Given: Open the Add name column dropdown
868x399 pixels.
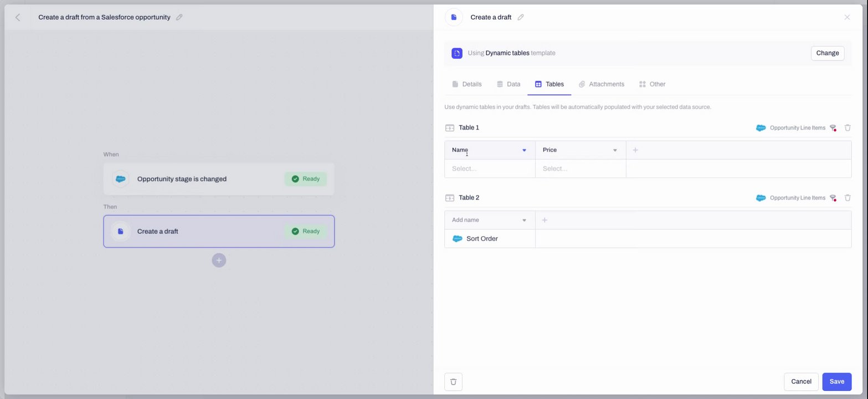Looking at the screenshot, I should 524,220.
